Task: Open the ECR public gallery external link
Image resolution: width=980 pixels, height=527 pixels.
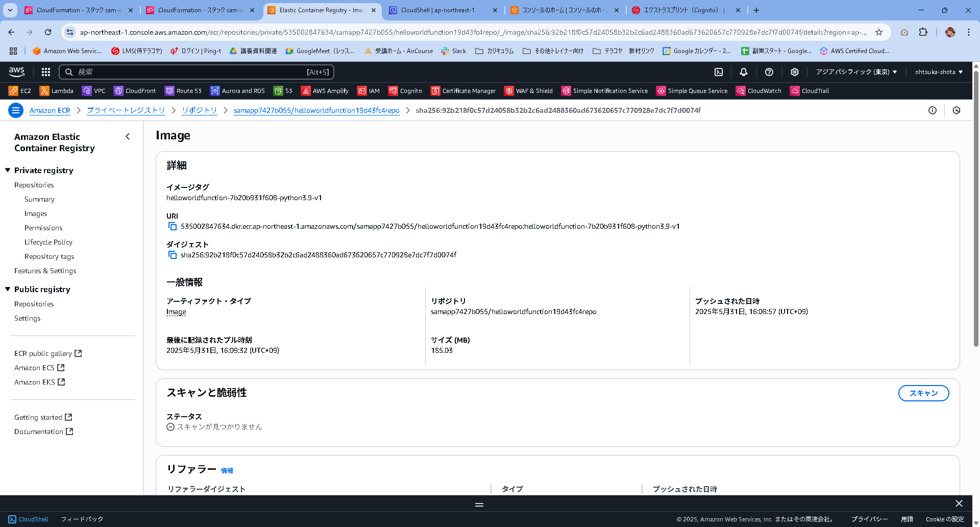Action: point(48,353)
